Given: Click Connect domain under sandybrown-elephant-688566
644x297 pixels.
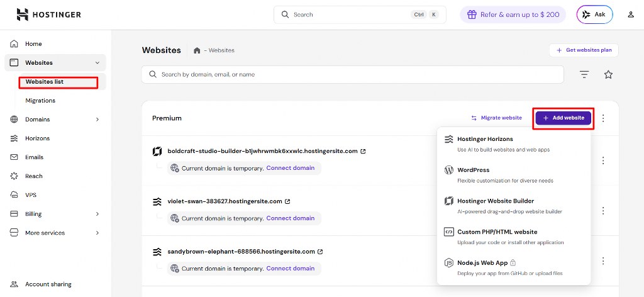Looking at the screenshot, I should (x=291, y=268).
